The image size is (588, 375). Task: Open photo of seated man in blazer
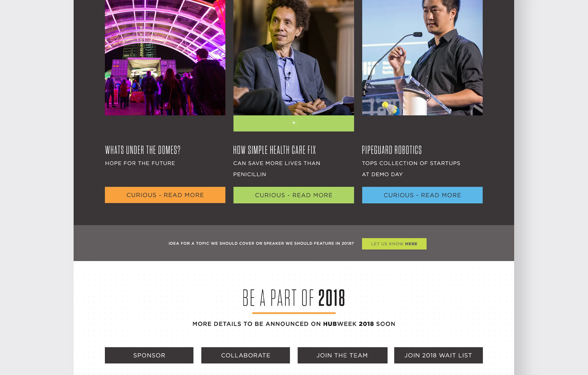tap(294, 57)
